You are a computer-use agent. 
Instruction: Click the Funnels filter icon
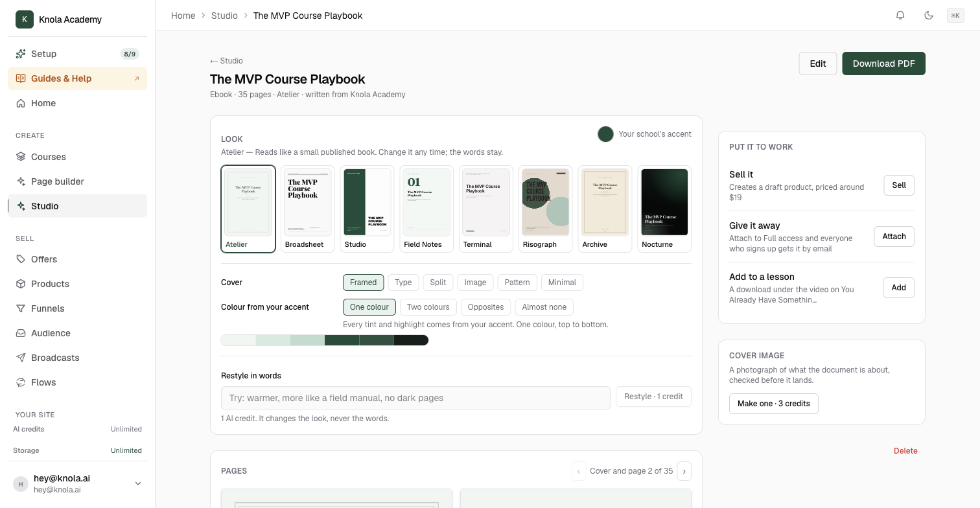coord(21,308)
